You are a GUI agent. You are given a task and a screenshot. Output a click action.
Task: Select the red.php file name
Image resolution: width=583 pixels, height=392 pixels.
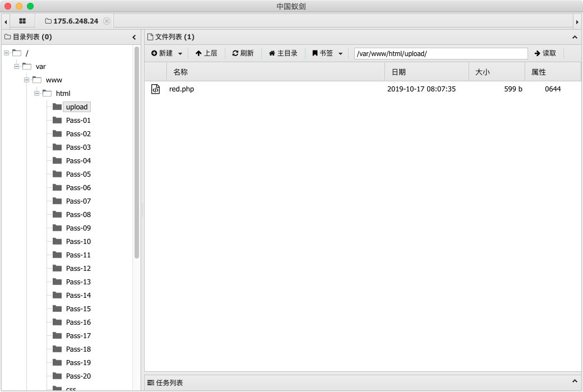tap(182, 89)
